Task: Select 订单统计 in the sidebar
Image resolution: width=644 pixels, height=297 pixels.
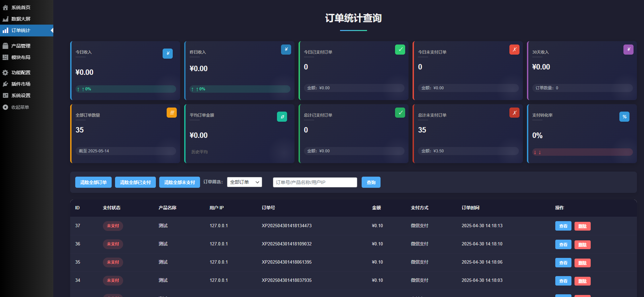Action: (27, 30)
